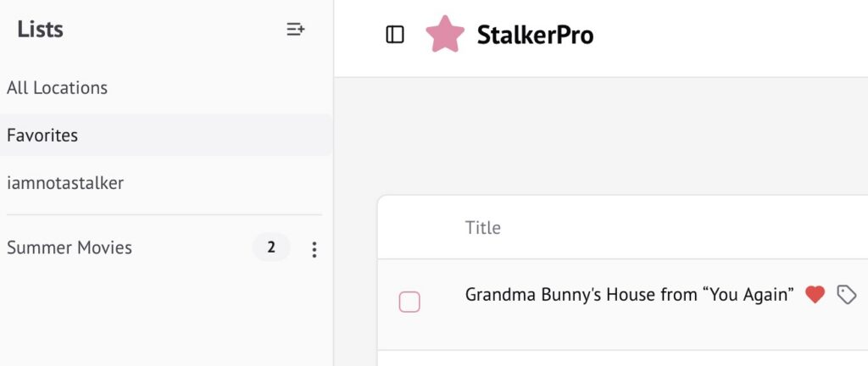Click the add new list icon
868x366 pixels.
295,30
